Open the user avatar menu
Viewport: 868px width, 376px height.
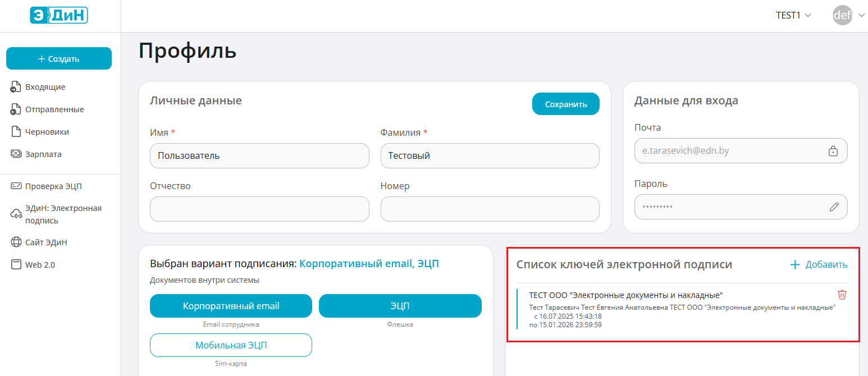(843, 16)
